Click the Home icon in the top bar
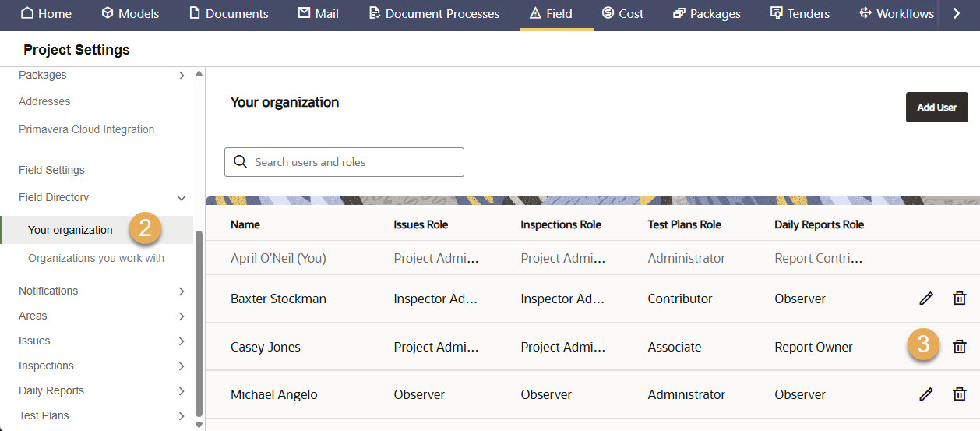The image size is (980, 431). 27,13
